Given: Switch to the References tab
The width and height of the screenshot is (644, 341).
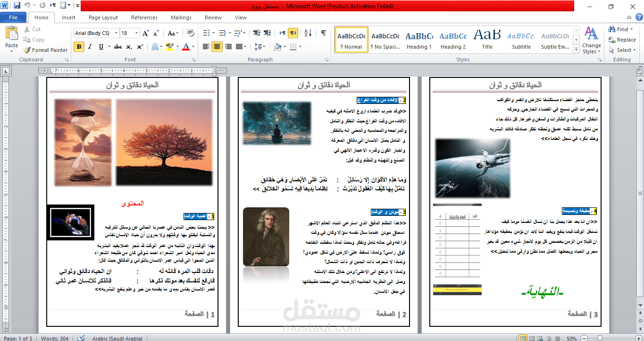Looking at the screenshot, I should [144, 17].
